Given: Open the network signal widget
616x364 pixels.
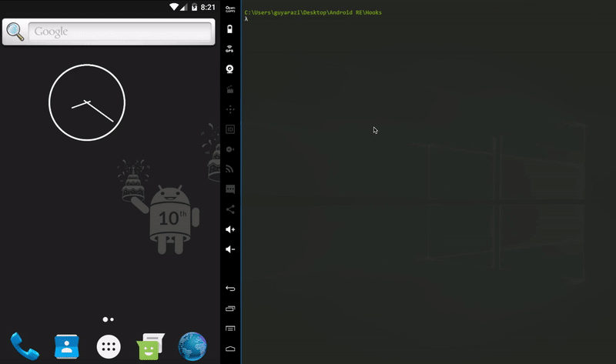Looking at the screenshot, I should pos(229,169).
